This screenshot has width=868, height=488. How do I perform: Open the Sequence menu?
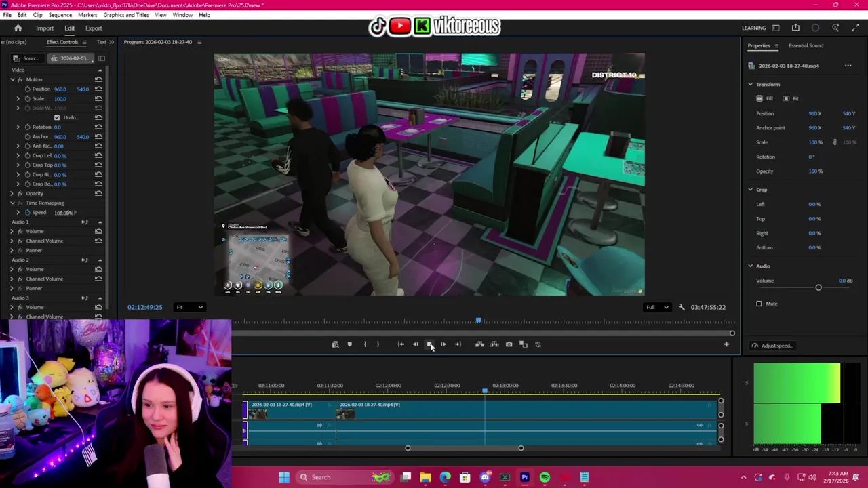pos(60,15)
